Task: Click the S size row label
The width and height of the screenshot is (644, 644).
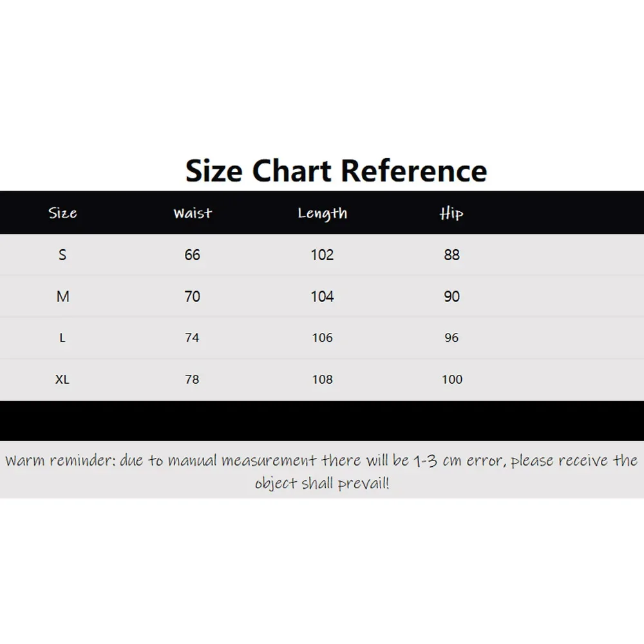Action: tap(62, 255)
